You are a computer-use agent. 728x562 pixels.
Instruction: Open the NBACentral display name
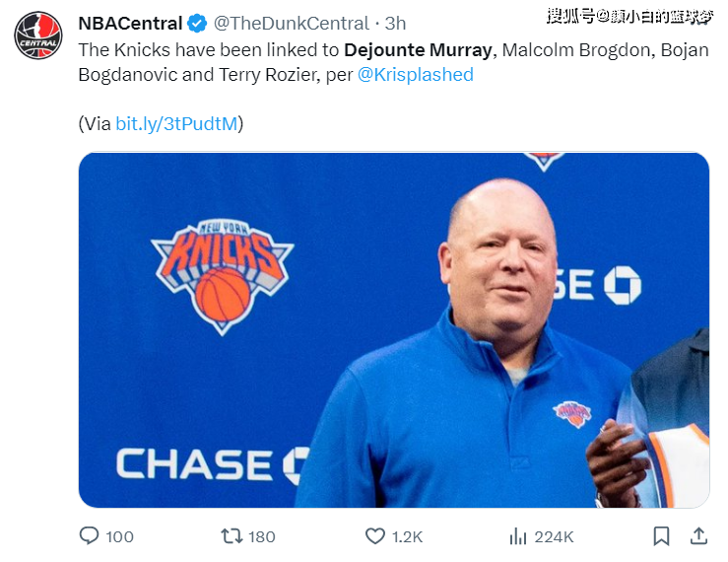tap(130, 23)
